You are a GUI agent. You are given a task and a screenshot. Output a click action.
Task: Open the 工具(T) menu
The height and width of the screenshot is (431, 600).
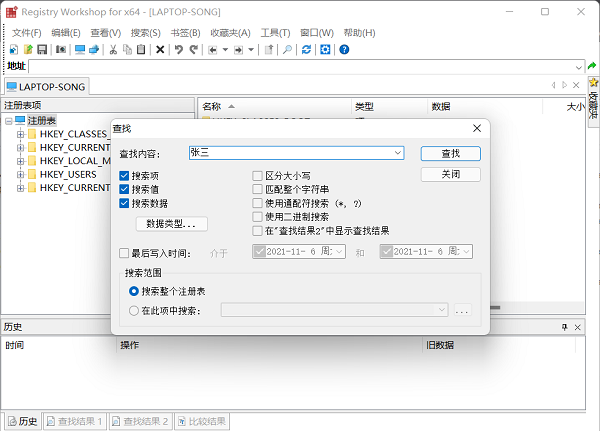[x=275, y=33]
